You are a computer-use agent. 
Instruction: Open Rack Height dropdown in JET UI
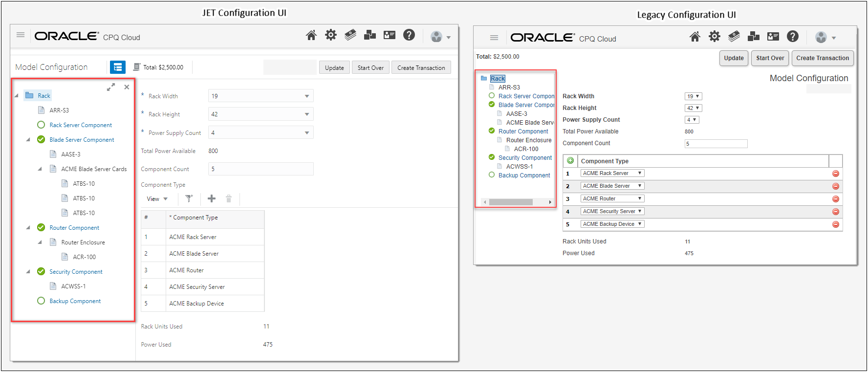pyautogui.click(x=261, y=114)
